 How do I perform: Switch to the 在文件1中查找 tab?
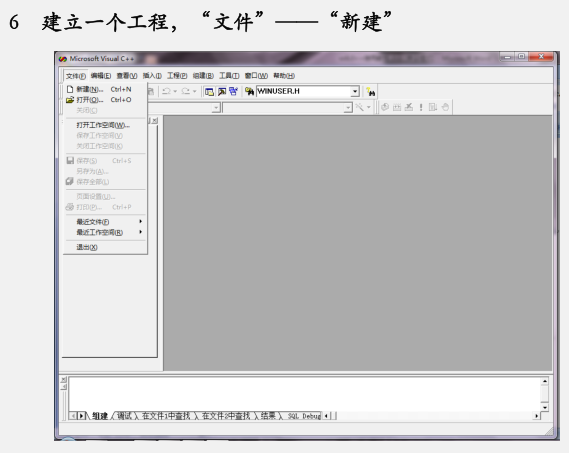coord(166,416)
